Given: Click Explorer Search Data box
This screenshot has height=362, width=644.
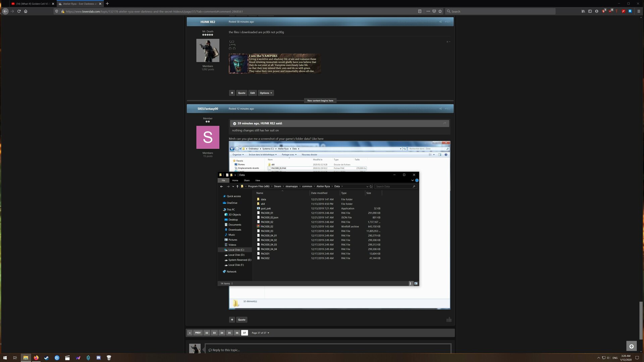Looking at the screenshot, I should [395, 186].
